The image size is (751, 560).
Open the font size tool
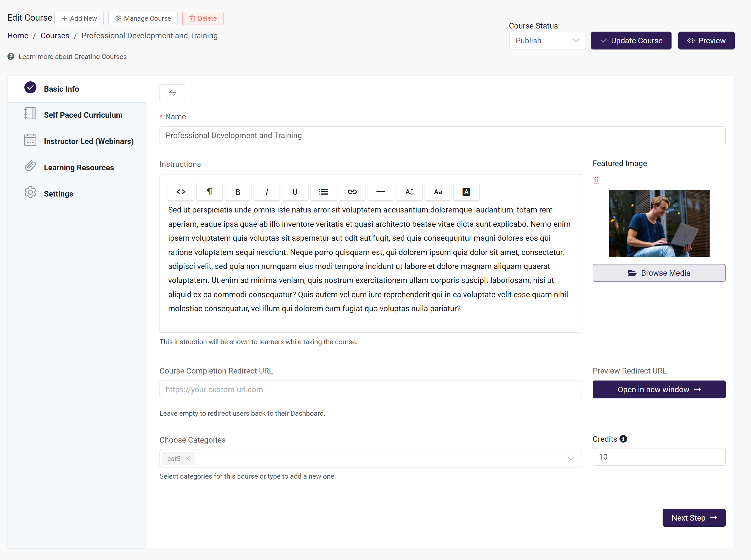(x=409, y=192)
